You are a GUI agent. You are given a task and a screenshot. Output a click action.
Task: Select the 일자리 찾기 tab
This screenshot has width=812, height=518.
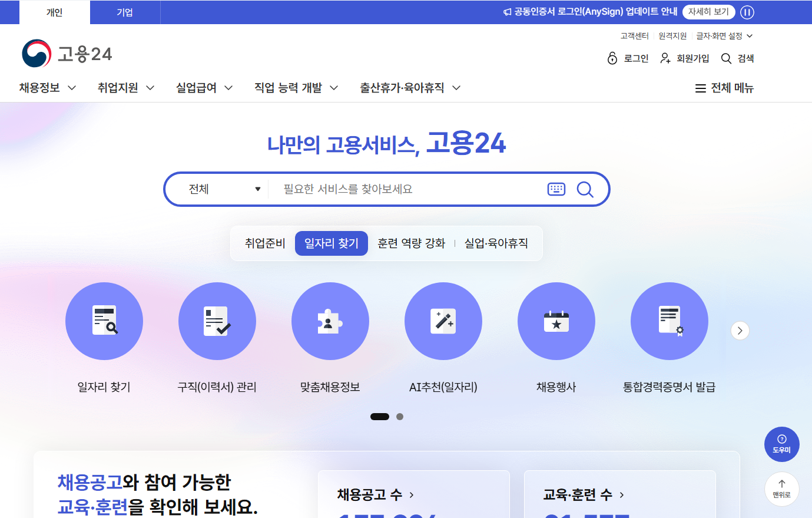pos(332,243)
